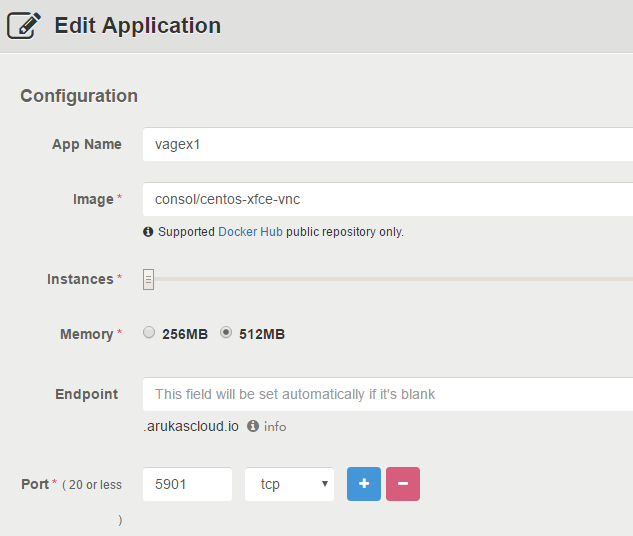
Task: Open the tcp protocol dropdown
Action: pyautogui.click(x=289, y=484)
